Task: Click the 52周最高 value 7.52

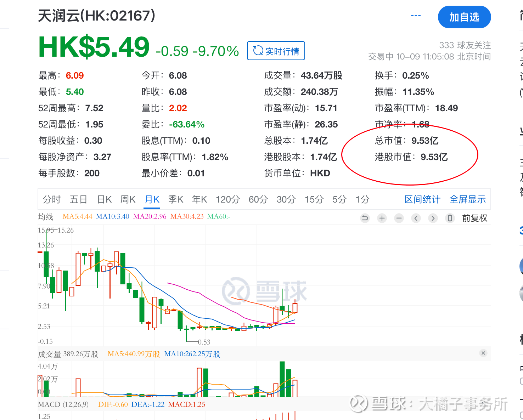Action: click(94, 108)
